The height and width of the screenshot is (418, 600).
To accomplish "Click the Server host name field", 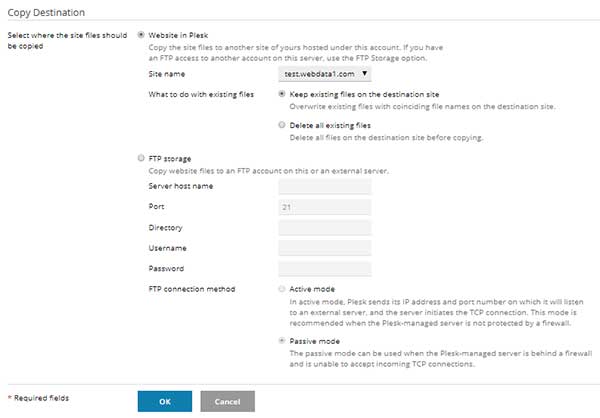I will pos(325,186).
